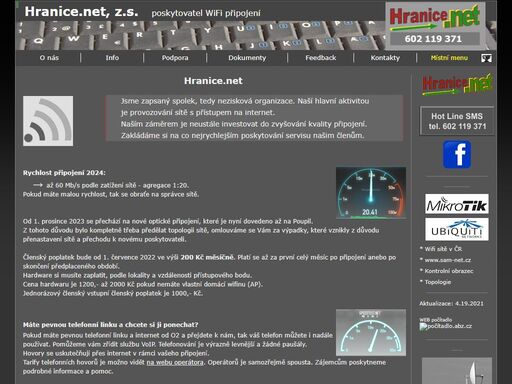The image size is (512, 384).
Task: Click the small icon beside Místní menu
Action: click(486, 58)
